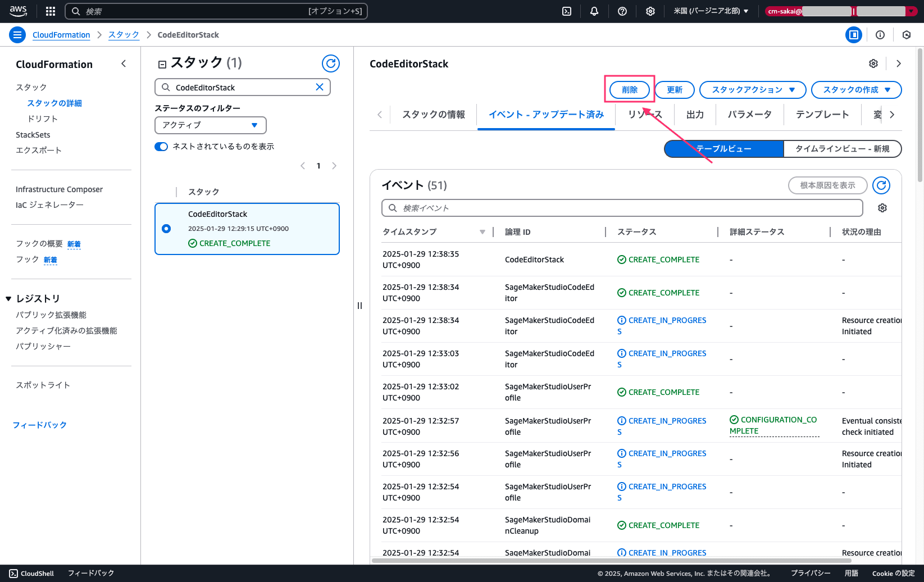Click the events search field
Screen dimensions: 924x582
(x=622, y=208)
